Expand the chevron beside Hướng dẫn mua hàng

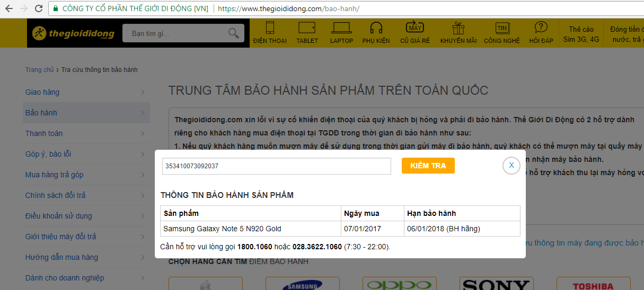pyautogui.click(x=143, y=258)
